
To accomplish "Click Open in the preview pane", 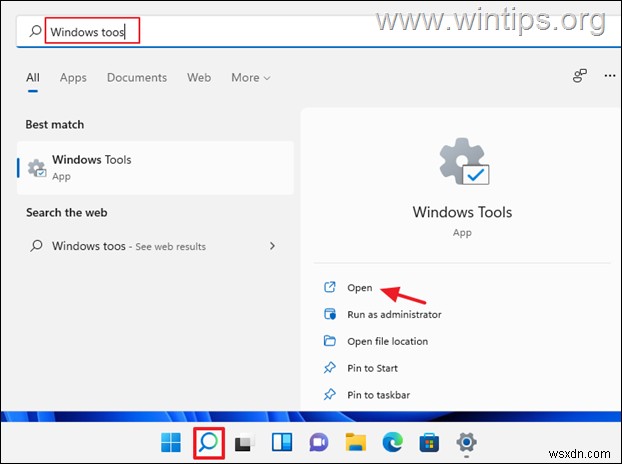I will [x=360, y=288].
